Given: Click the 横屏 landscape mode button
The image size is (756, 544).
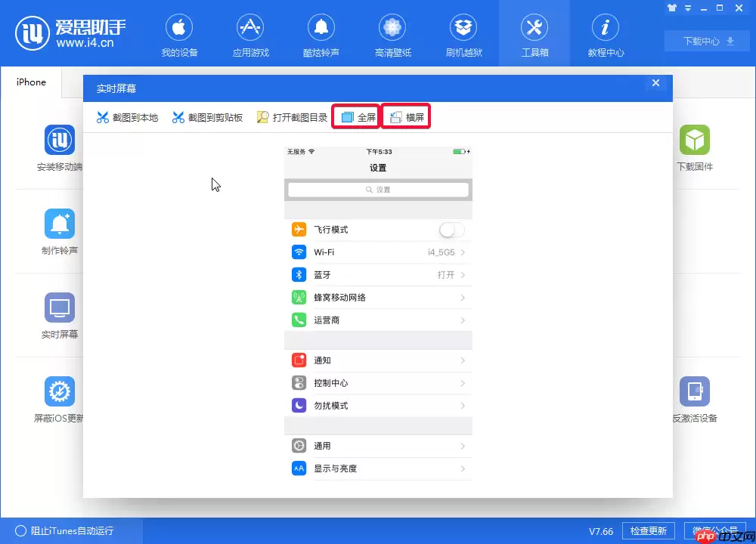Looking at the screenshot, I should point(405,116).
